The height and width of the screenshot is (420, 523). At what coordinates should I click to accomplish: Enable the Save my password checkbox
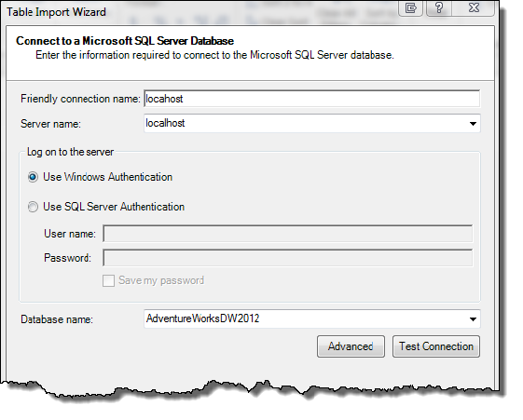[108, 280]
